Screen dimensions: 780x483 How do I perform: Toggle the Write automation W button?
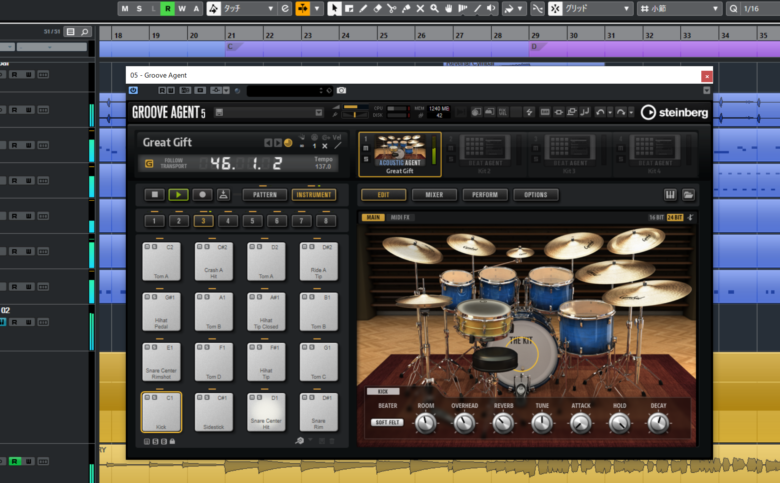pos(182,8)
